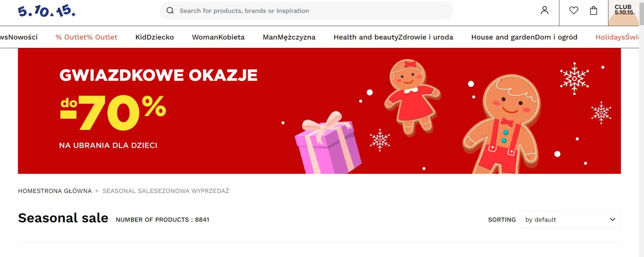Click the breadcrumb arrow separator
Image resolution: width=644 pixels, height=257 pixels.
(97, 191)
